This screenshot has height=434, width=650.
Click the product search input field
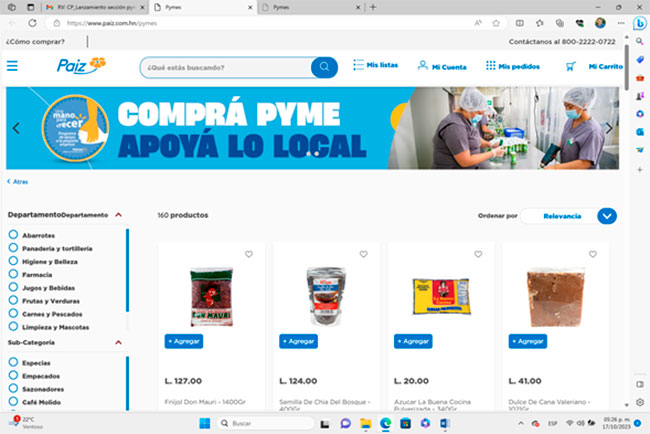point(225,67)
